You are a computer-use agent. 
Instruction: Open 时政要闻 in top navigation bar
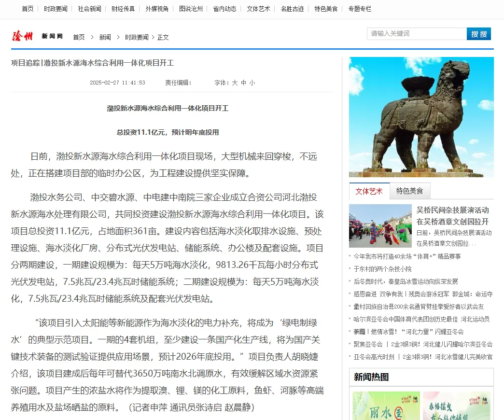point(56,9)
